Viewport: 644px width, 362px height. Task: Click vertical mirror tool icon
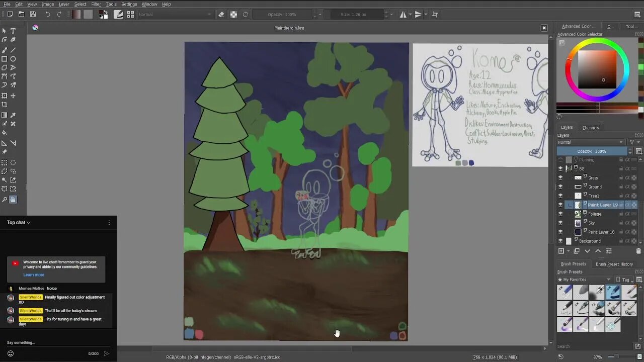tap(418, 15)
